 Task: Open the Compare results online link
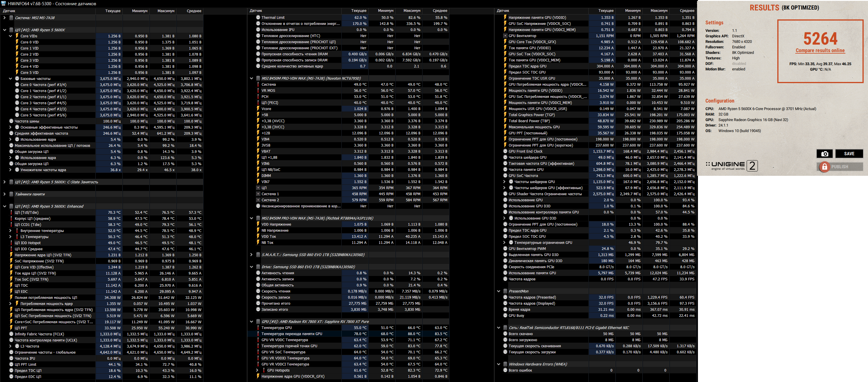[x=820, y=50]
